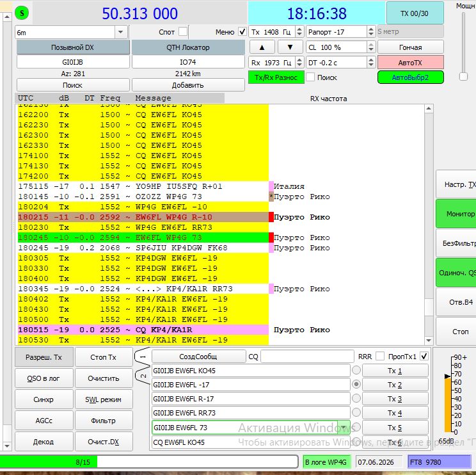Image resolution: width=476 pixels, height=475 pixels.
Task: Click the CQ text input field
Action: pos(307,356)
